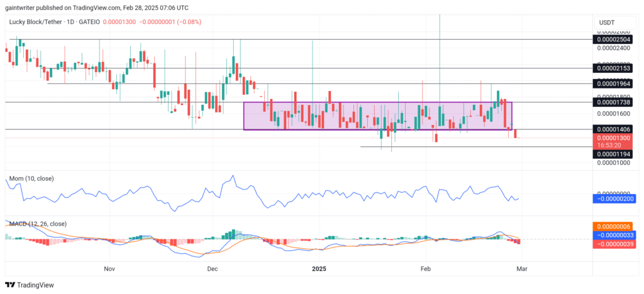Screen dimensions: 644x294
Task: Select the 0.00001406 price level label
Action: [x=613, y=129]
